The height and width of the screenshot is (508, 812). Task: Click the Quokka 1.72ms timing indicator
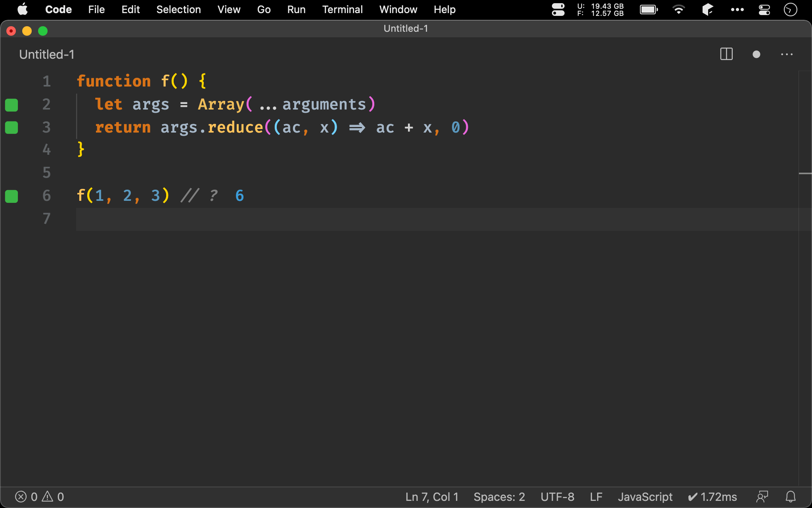tap(712, 496)
